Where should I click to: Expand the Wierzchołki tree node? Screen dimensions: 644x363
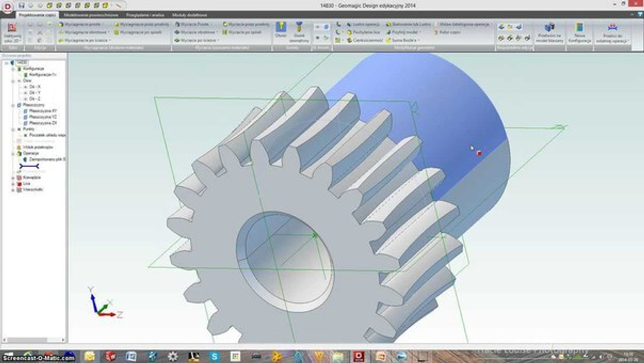pos(13,190)
